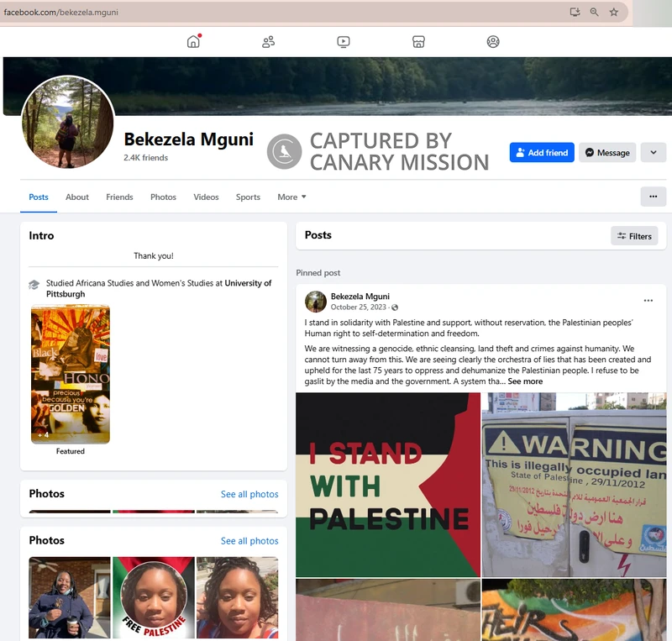Image resolution: width=672 pixels, height=641 pixels.
Task: Click See all photos in first Photos card
Action: point(249,494)
